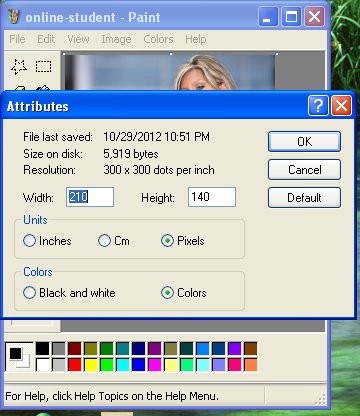
Task: Open the Edit menu in Paint
Action: coord(46,39)
